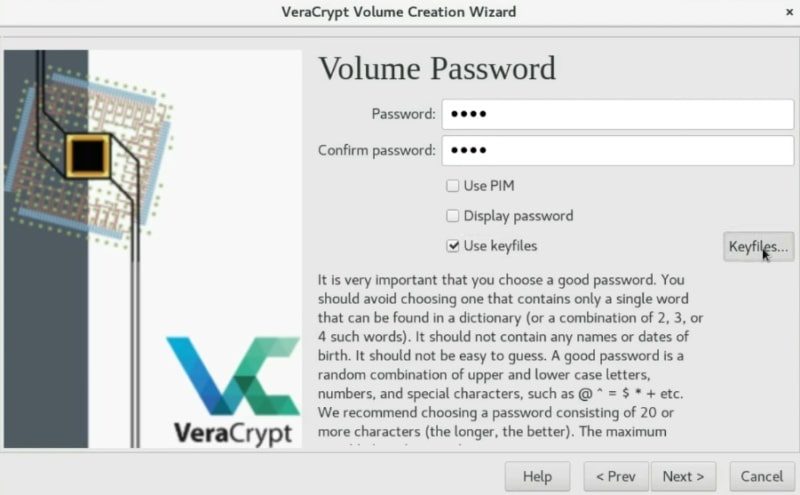800x495 pixels.
Task: Focus the Confirm password input field
Action: pyautogui.click(x=617, y=150)
